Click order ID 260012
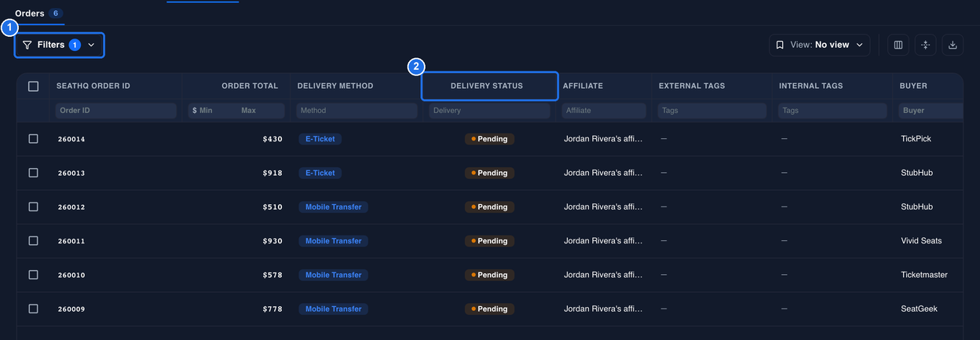Viewport: 980px width, 340px height. [x=71, y=207]
